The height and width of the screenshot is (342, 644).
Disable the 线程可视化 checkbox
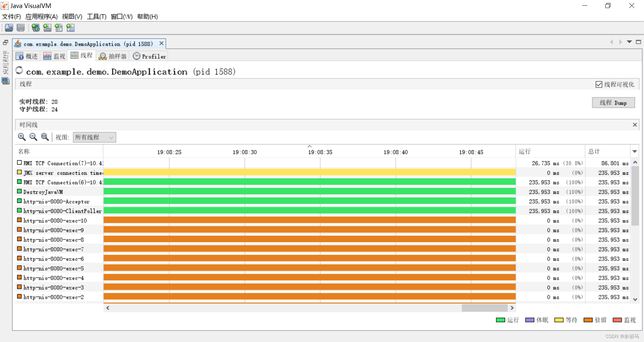[x=599, y=84]
